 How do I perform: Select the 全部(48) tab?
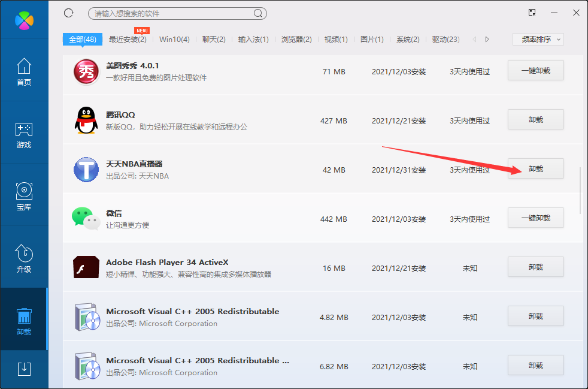[x=83, y=39]
